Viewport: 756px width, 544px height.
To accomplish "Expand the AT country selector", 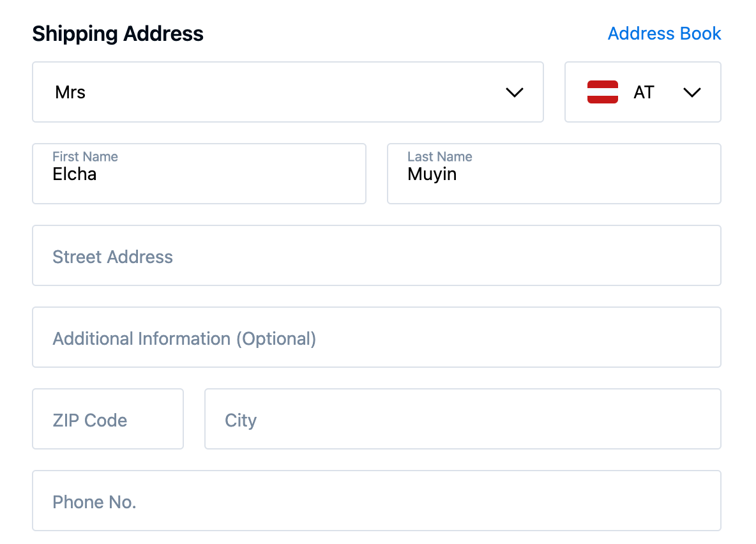I will point(642,92).
